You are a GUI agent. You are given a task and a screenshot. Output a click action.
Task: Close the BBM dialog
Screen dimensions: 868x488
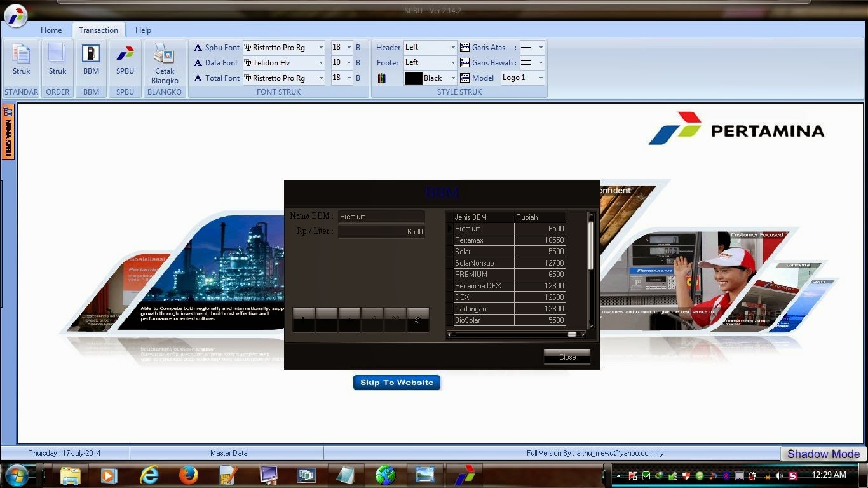pyautogui.click(x=567, y=357)
